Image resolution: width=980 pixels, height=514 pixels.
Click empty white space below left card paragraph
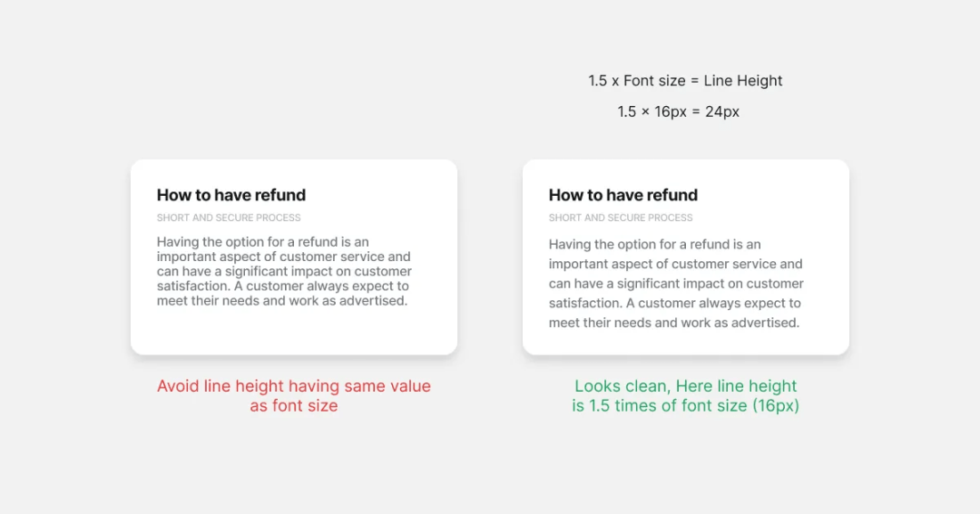click(294, 331)
